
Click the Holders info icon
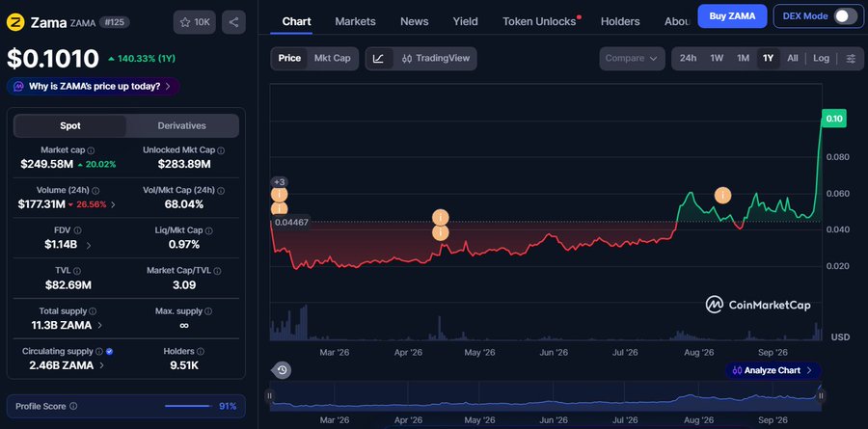tap(201, 352)
